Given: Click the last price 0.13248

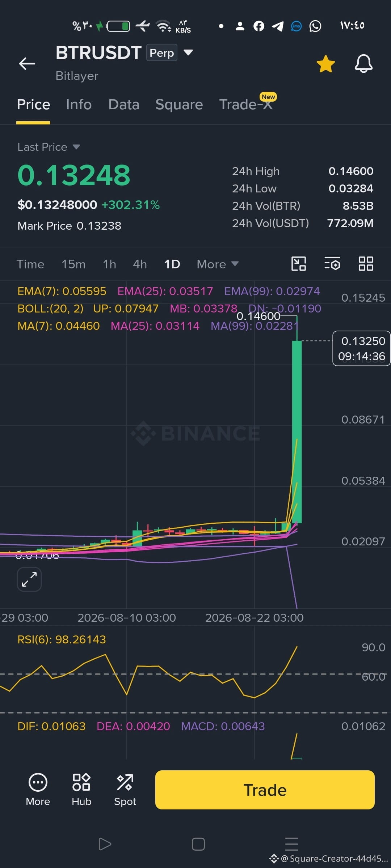Looking at the screenshot, I should pyautogui.click(x=74, y=175).
